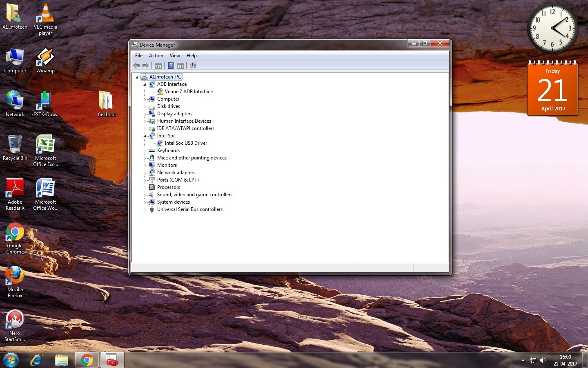Open the Action menu
The width and height of the screenshot is (588, 368).
(x=156, y=56)
